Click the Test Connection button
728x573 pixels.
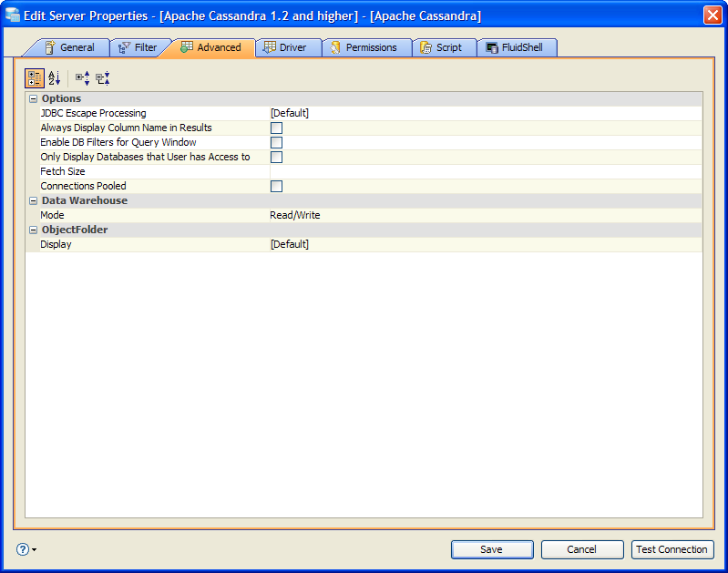point(672,549)
